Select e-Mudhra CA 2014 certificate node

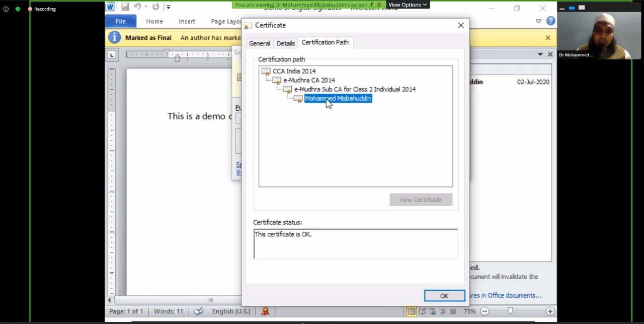click(x=308, y=80)
